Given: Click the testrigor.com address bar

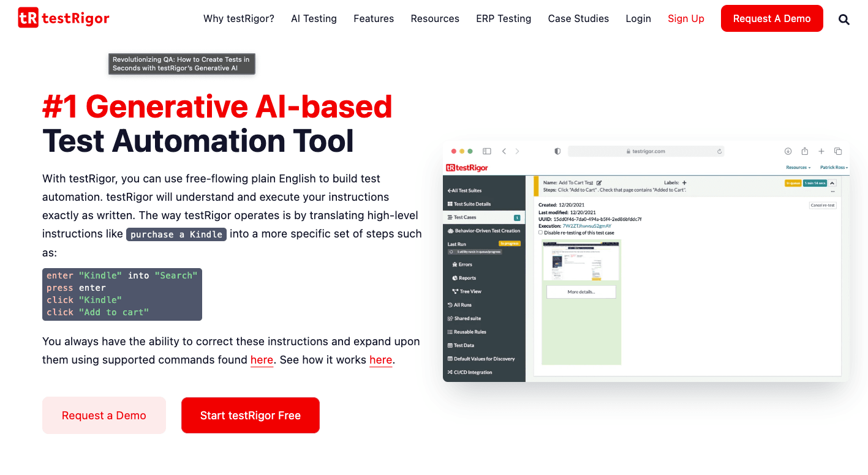Looking at the screenshot, I should 646,151.
